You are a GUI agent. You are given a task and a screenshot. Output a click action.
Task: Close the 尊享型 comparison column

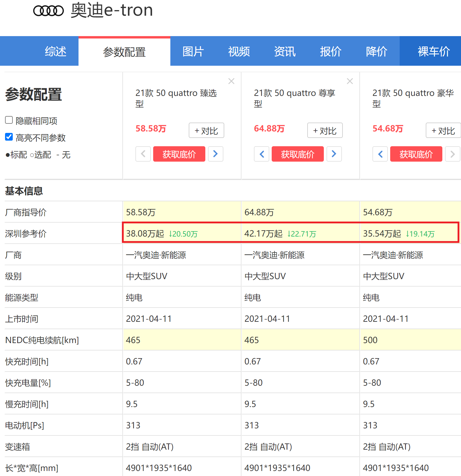pyautogui.click(x=350, y=81)
